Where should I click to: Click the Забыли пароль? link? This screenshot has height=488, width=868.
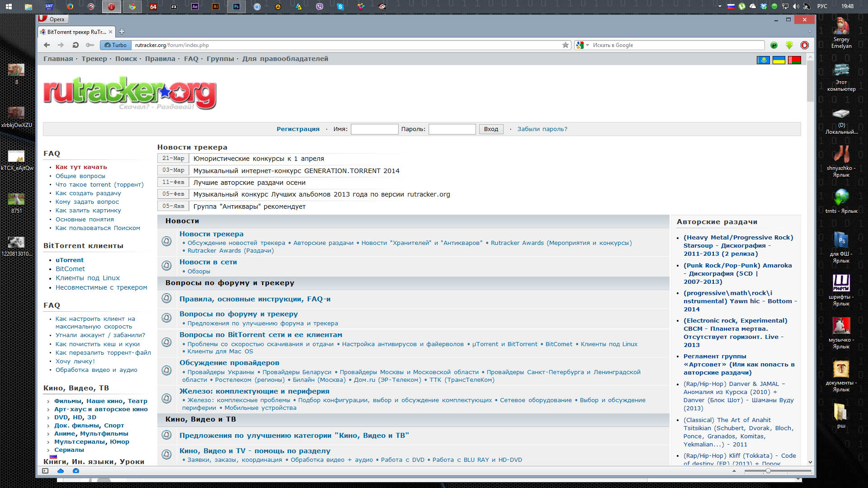tap(542, 129)
